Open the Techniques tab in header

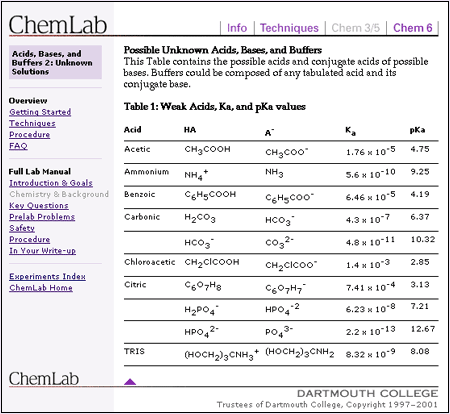(289, 28)
